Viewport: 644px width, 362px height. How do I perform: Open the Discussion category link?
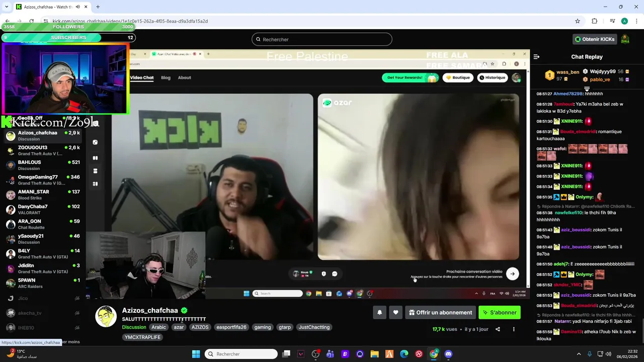point(134,327)
